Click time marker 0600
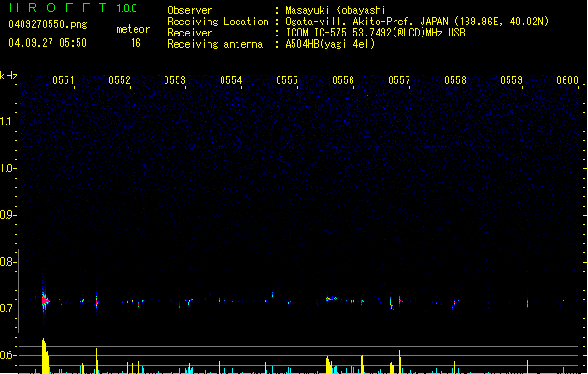The image size is (588, 374). (x=567, y=80)
